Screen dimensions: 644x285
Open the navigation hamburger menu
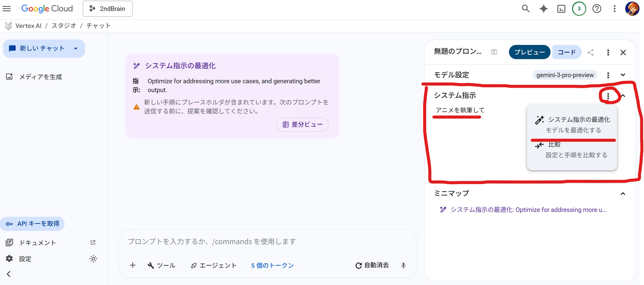[x=7, y=8]
